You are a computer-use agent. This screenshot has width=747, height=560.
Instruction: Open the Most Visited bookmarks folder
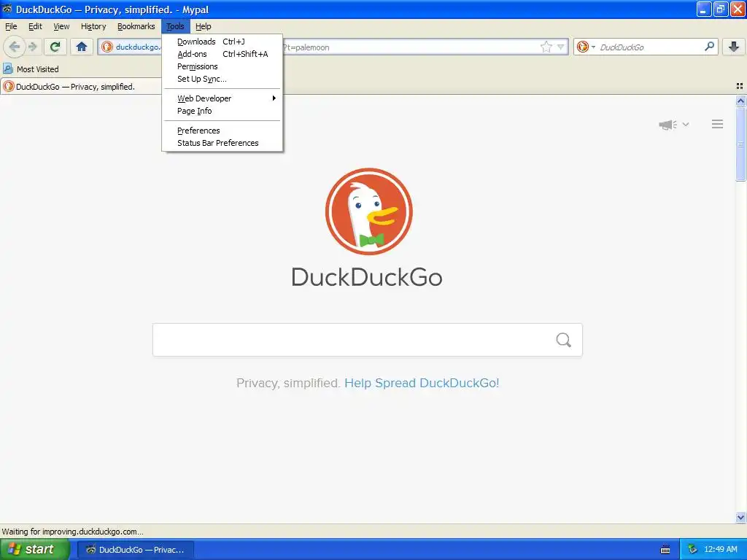(31, 69)
